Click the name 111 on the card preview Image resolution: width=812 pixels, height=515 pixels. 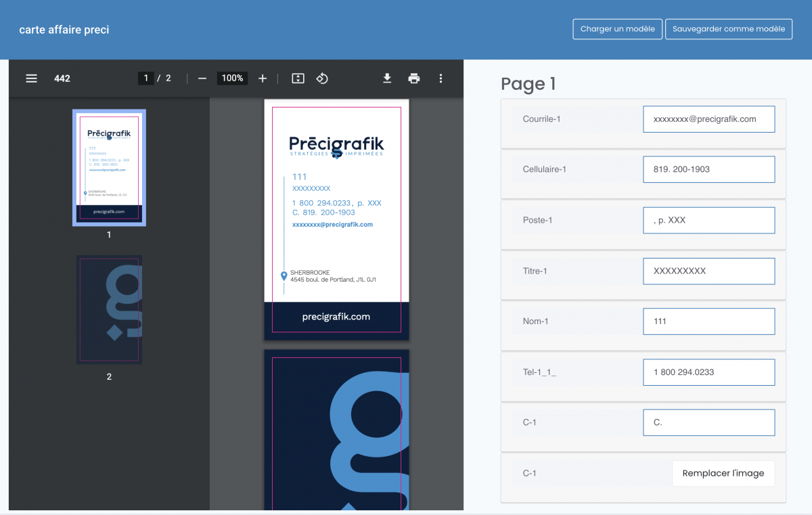[300, 177]
